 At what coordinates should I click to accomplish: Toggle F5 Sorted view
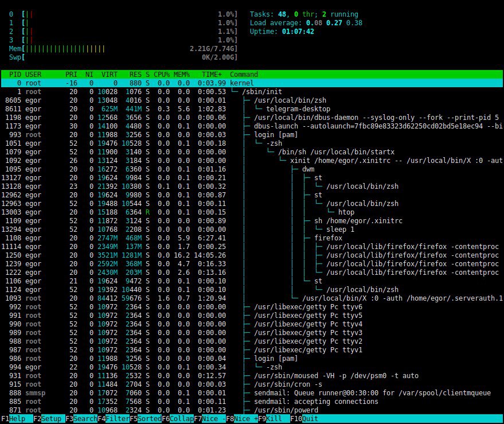tap(146, 418)
